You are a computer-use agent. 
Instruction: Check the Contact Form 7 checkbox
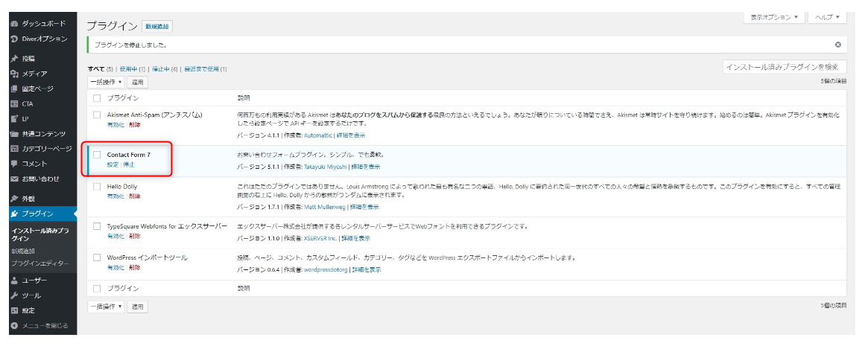click(97, 154)
